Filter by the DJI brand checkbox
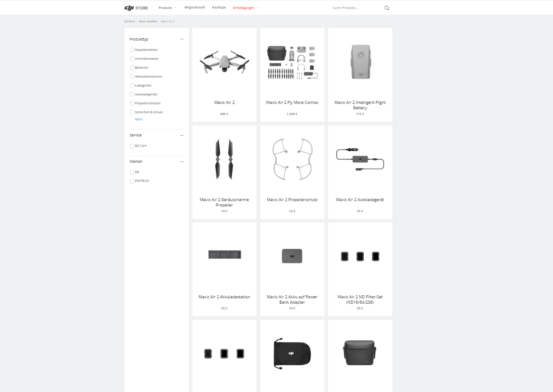The image size is (553, 392). (x=132, y=172)
